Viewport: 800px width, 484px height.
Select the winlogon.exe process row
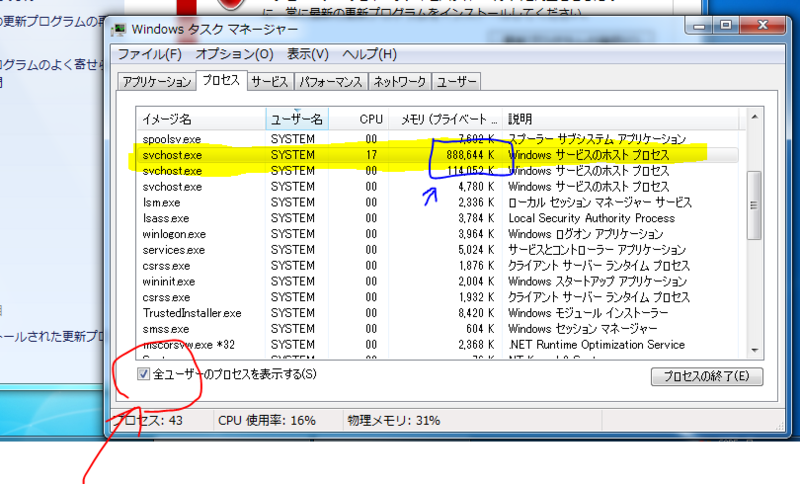pos(437,234)
